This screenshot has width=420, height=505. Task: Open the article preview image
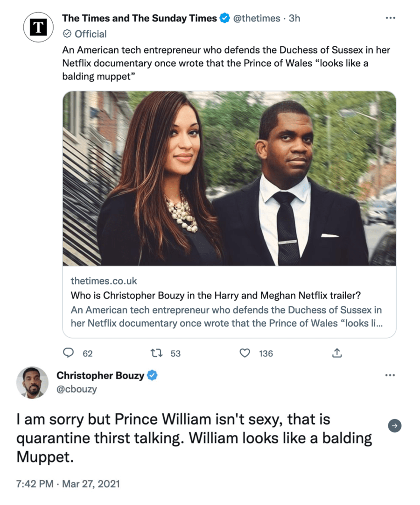pyautogui.click(x=229, y=178)
